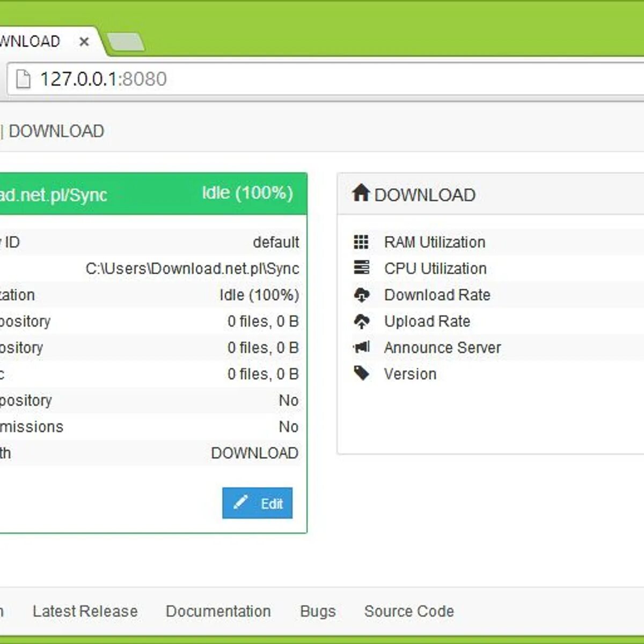Open the Bugs link
Screen dimensions: 644x644
click(318, 611)
